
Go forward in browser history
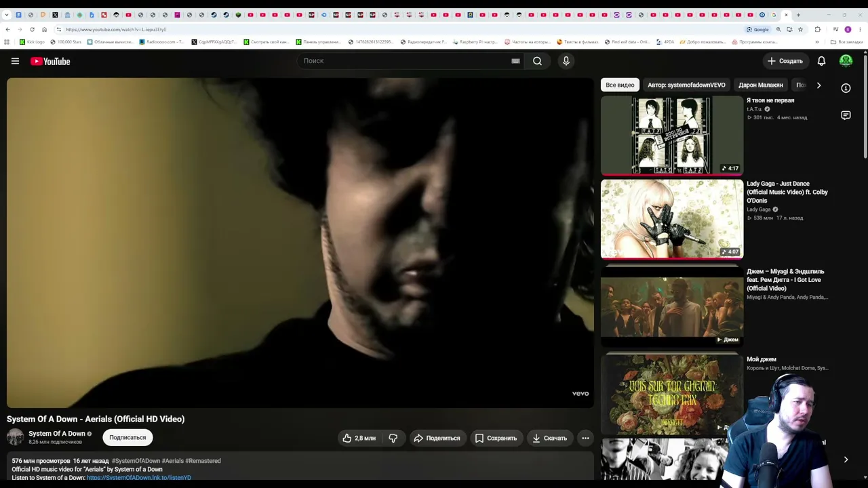[20, 29]
